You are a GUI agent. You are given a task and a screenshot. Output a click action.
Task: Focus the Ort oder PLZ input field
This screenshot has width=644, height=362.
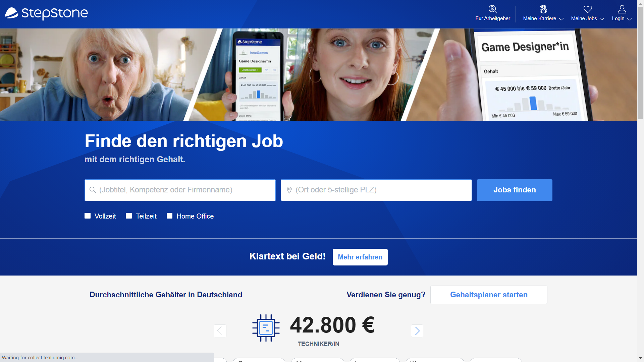coord(376,190)
